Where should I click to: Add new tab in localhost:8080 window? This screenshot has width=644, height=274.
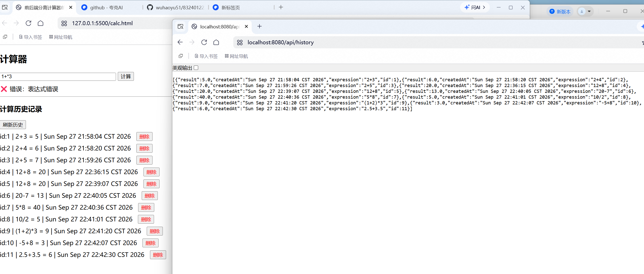pos(259,26)
